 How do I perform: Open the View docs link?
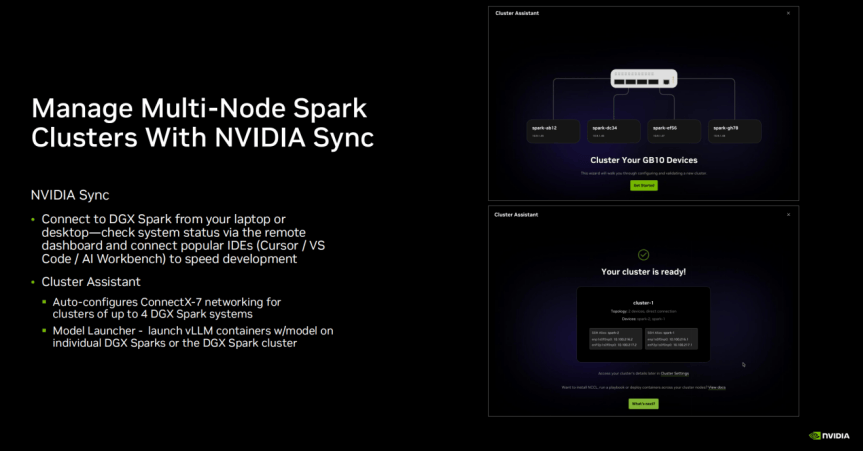pyautogui.click(x=717, y=388)
